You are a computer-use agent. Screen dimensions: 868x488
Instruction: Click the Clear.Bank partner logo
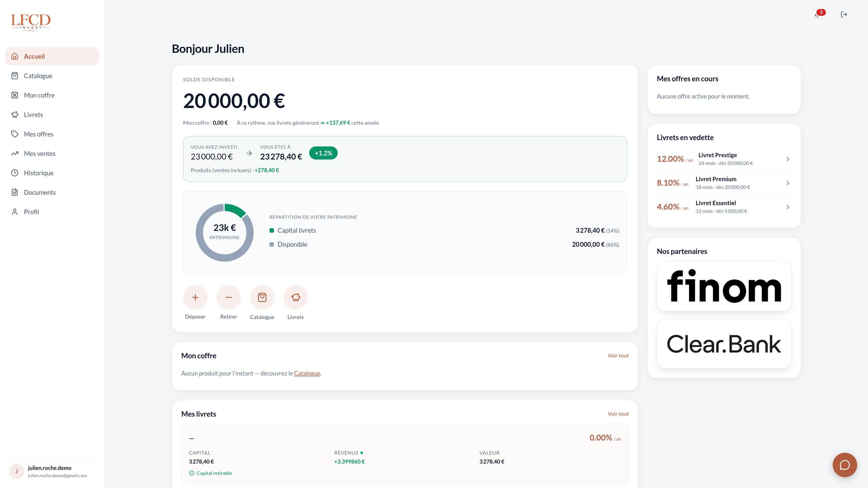click(x=724, y=344)
